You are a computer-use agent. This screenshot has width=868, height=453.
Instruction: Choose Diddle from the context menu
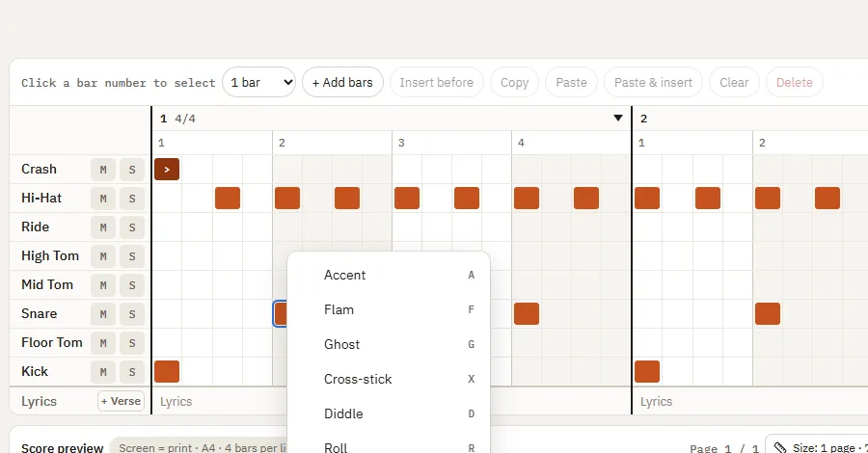[x=389, y=413]
